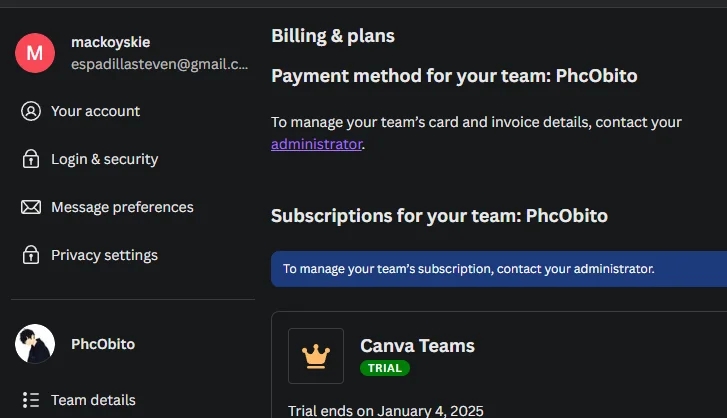Click the Message preferences envelope icon
This screenshot has height=418, width=727.
(x=31, y=207)
